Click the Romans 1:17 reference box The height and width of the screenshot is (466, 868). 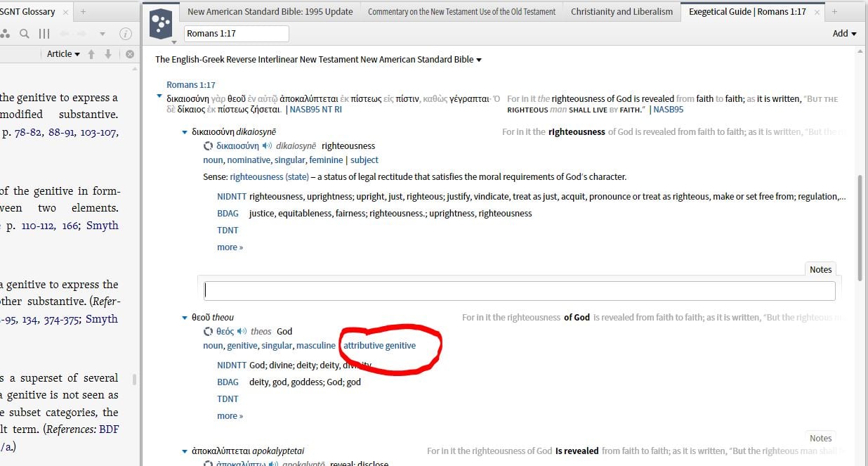(237, 34)
